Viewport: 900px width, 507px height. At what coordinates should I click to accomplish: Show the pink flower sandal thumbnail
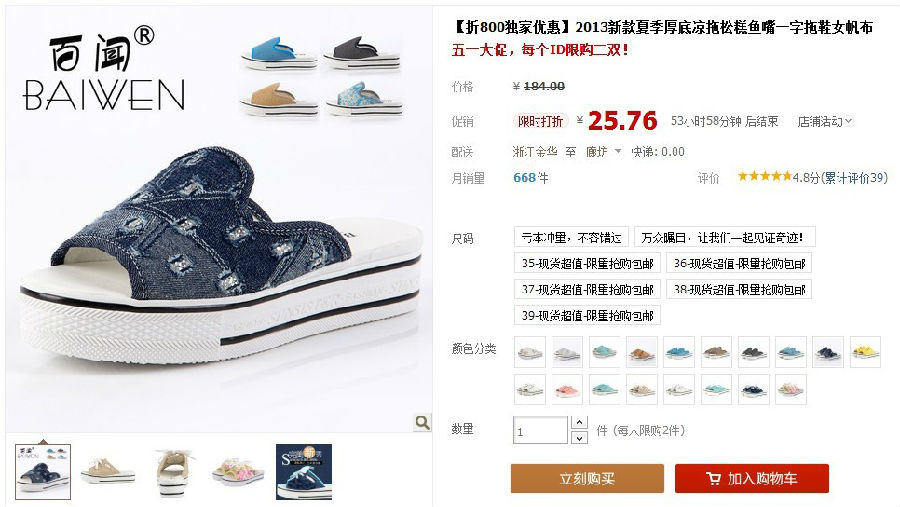tap(238, 471)
